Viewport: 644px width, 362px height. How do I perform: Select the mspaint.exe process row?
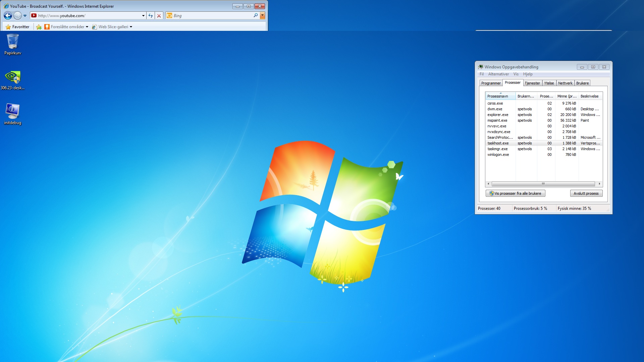pos(544,120)
